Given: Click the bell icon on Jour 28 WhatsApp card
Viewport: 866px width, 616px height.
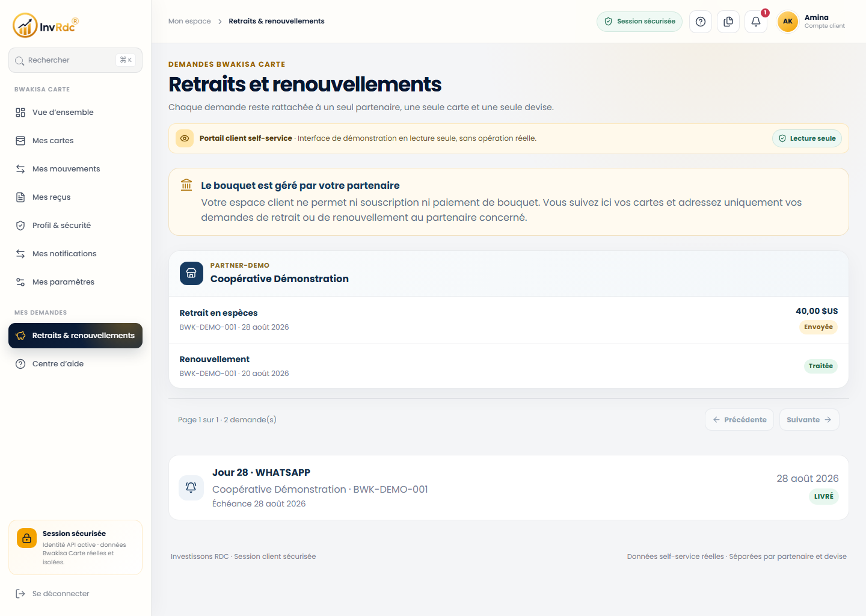Looking at the screenshot, I should [x=191, y=487].
